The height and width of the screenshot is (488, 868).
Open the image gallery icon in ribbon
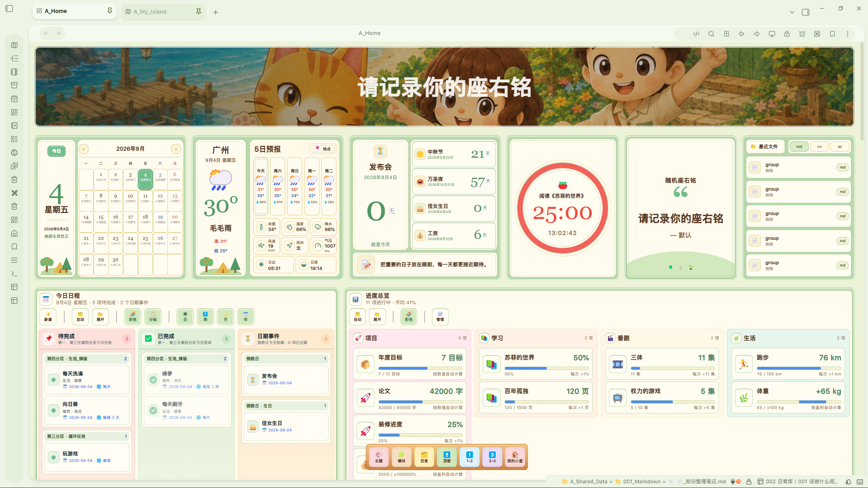click(14, 166)
